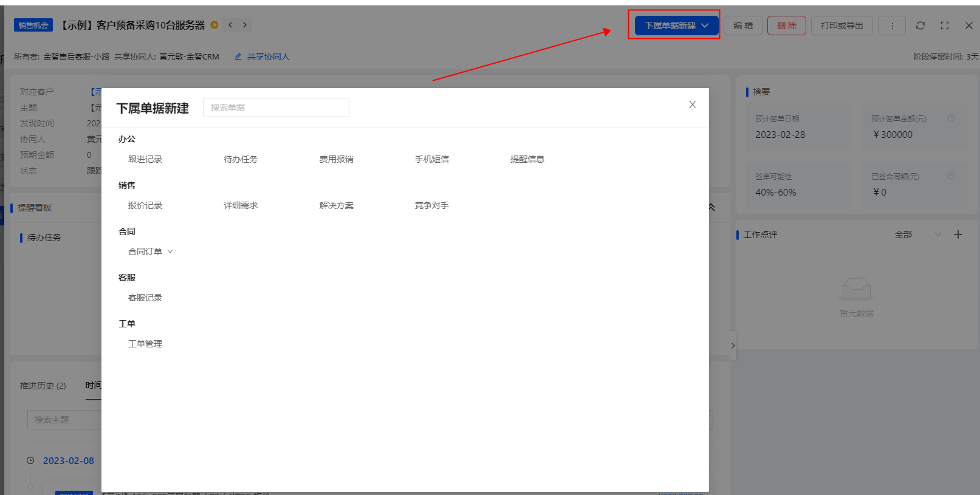The width and height of the screenshot is (980, 495).
Task: Open the three-dot more actions menu
Action: 892,26
